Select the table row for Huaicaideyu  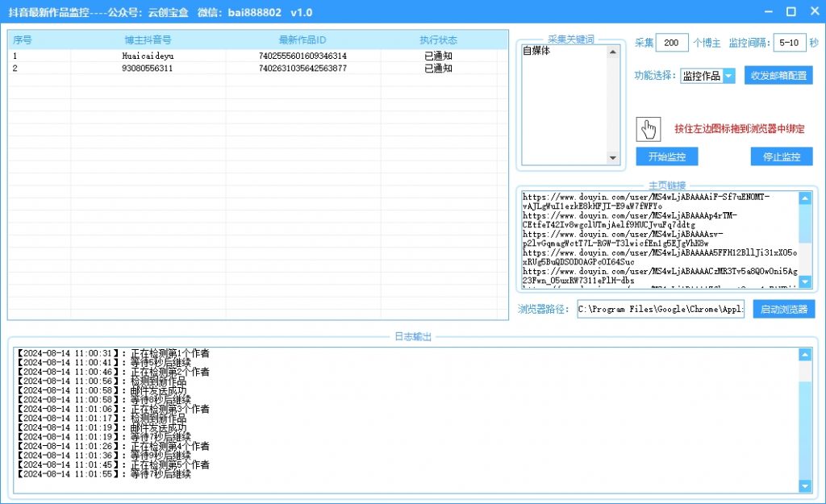(148, 56)
